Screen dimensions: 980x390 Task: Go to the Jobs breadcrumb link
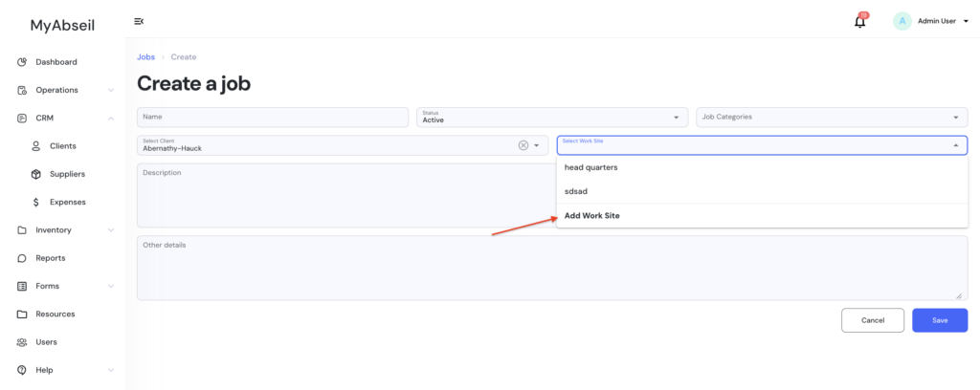click(146, 57)
